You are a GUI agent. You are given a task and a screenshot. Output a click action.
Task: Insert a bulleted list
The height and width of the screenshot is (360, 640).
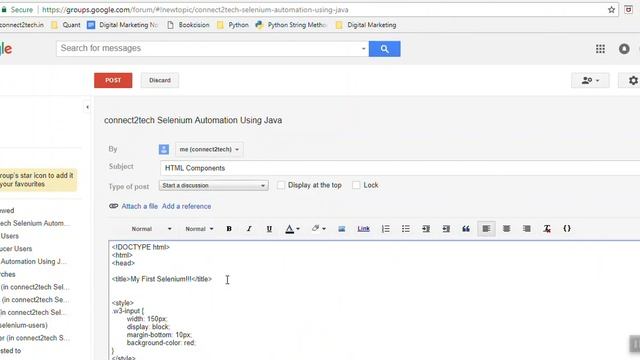pos(405,229)
